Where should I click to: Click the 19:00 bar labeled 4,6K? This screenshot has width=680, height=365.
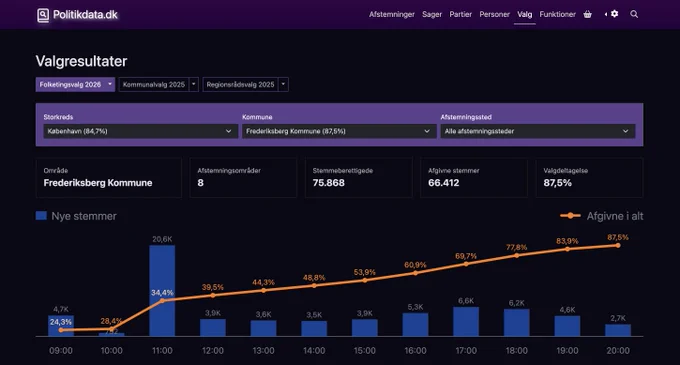click(x=567, y=326)
